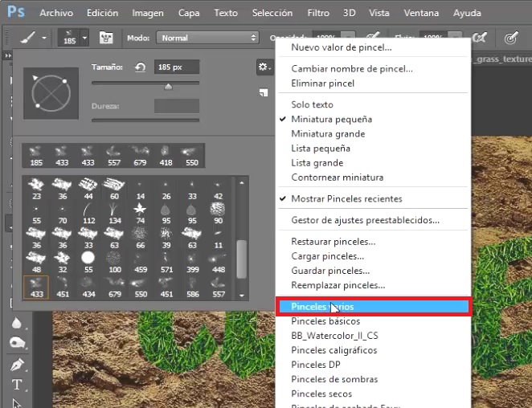Click Cambiar nombre de pincel...

point(352,68)
